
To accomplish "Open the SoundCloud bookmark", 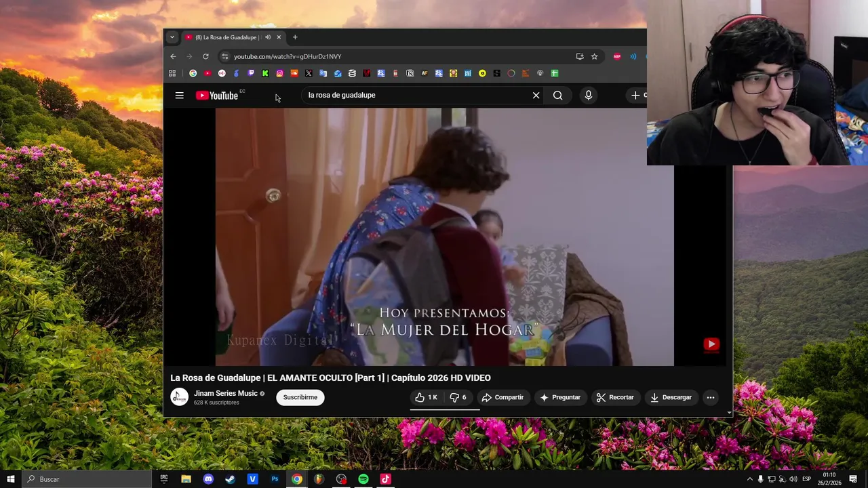I will click(294, 73).
